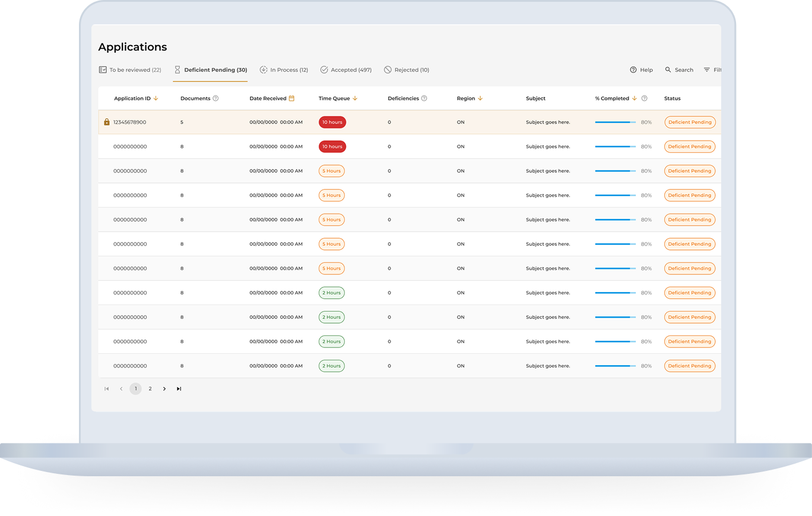
Task: Click the progress bar in the first row
Action: tap(615, 122)
